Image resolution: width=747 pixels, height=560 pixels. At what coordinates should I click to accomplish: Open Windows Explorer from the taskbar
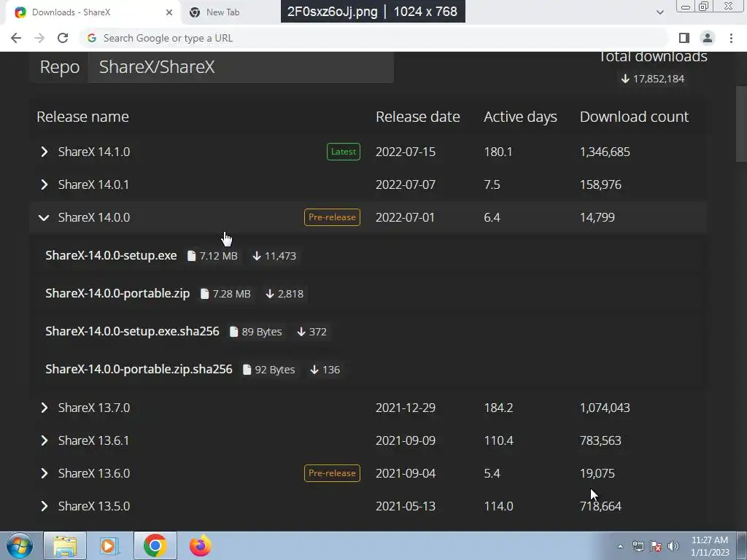[x=65, y=545]
